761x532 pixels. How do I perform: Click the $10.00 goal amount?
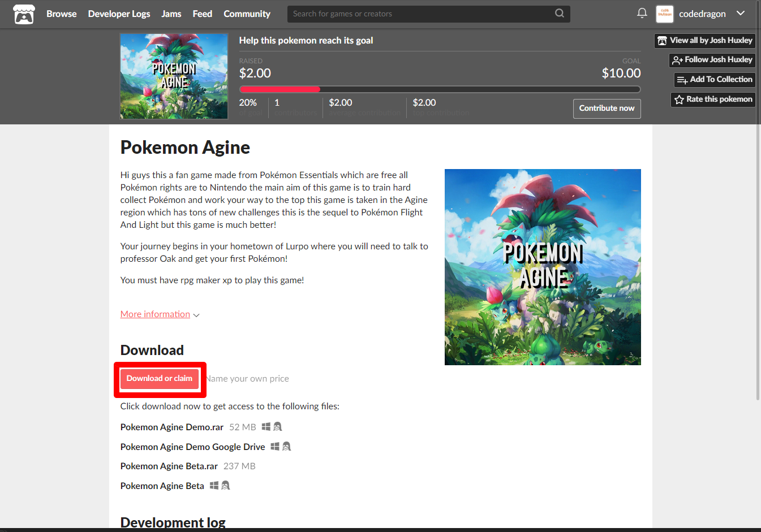point(621,73)
